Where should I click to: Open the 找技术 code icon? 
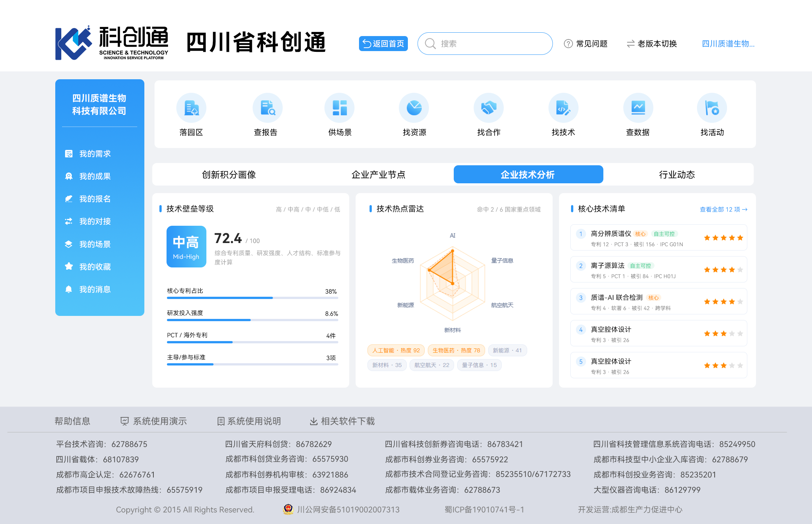pos(564,108)
